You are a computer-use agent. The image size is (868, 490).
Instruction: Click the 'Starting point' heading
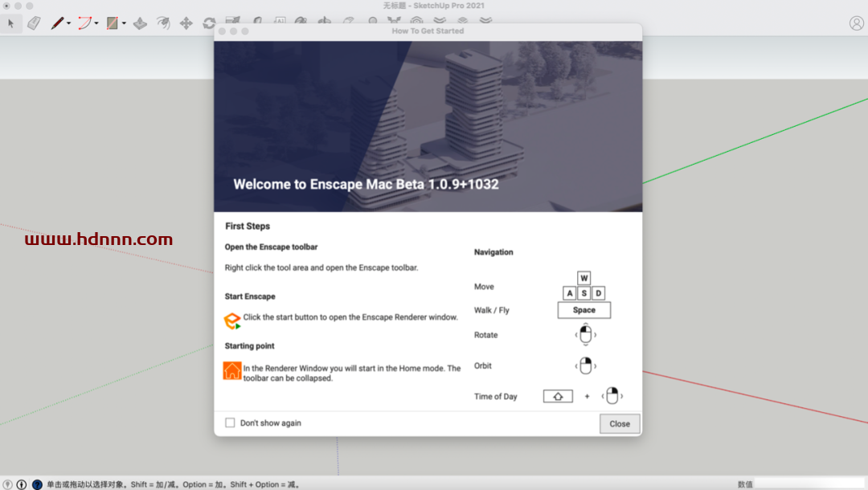(x=250, y=345)
